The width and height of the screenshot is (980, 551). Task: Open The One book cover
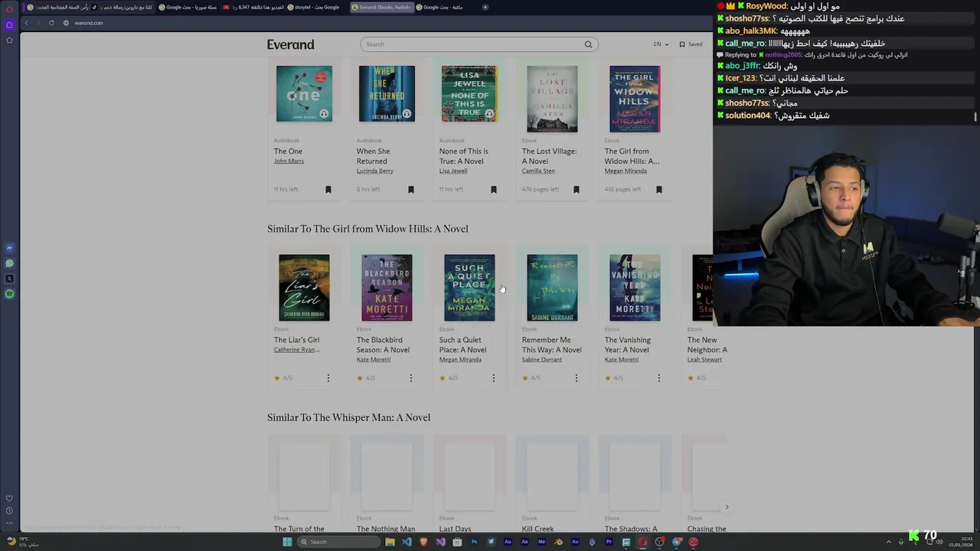(x=304, y=93)
